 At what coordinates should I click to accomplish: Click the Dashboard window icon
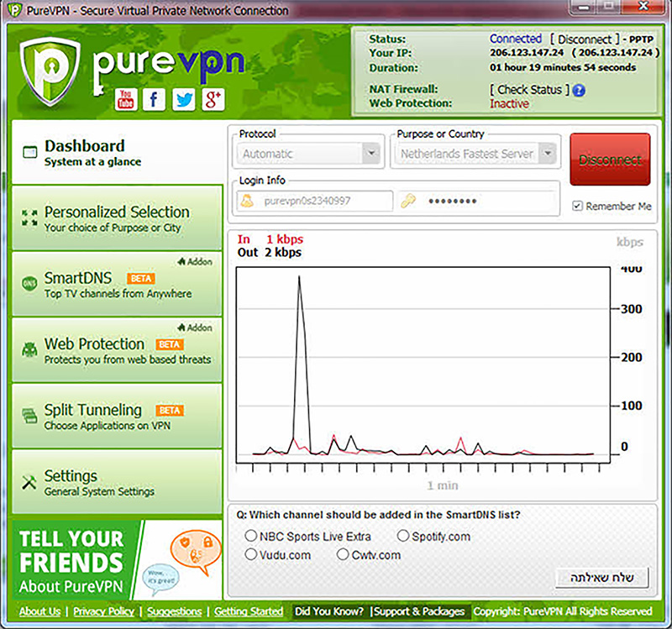coord(29,152)
